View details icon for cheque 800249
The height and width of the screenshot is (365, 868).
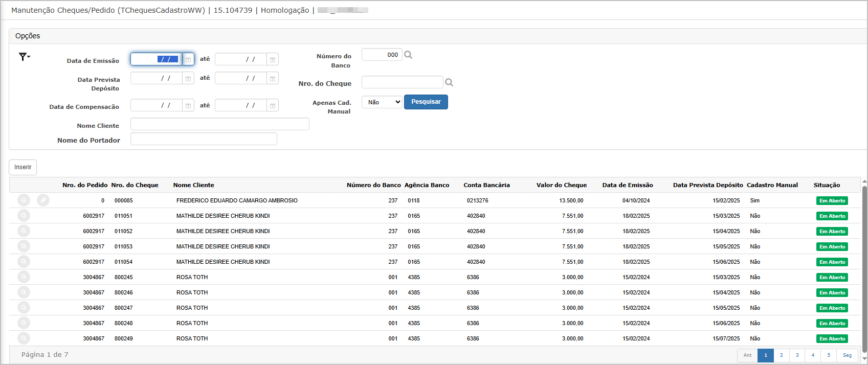[x=24, y=338]
